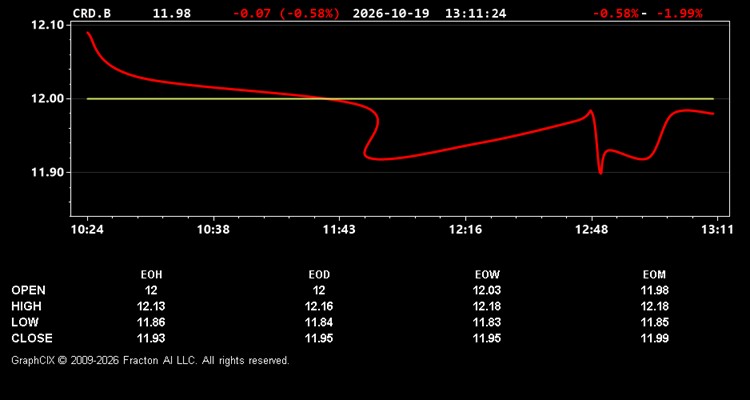Click the EOH column header
The width and height of the screenshot is (750, 400).
click(x=151, y=275)
